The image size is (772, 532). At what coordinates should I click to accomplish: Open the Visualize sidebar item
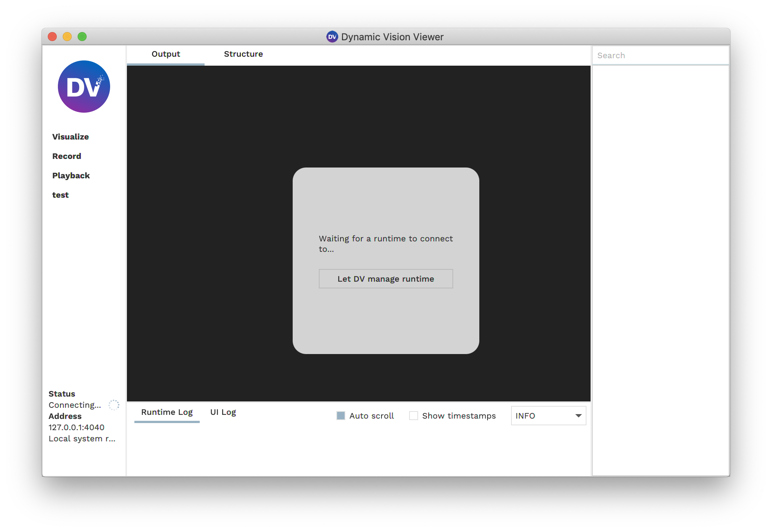click(71, 137)
